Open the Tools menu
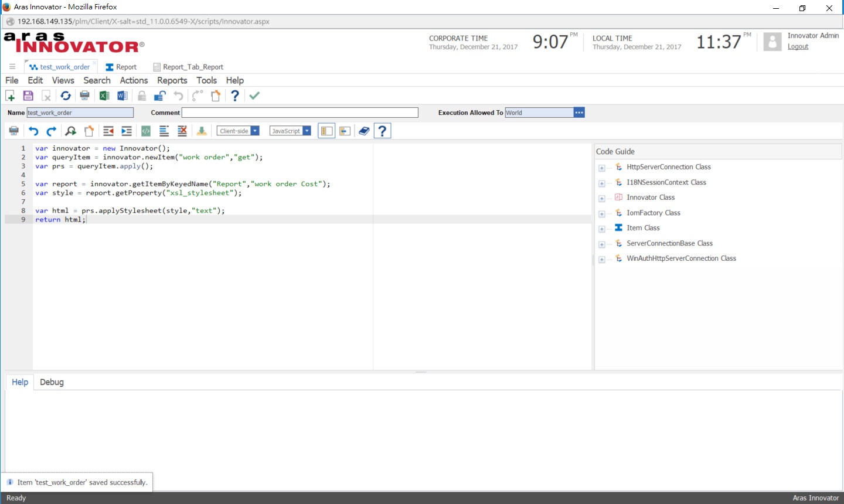Screen dimensions: 844x504 pos(206,80)
